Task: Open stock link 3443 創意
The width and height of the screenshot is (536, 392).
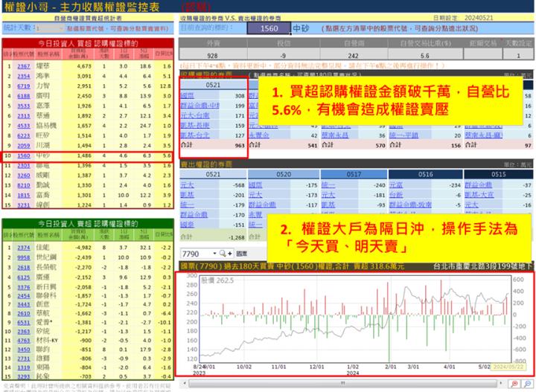Action: (24, 304)
